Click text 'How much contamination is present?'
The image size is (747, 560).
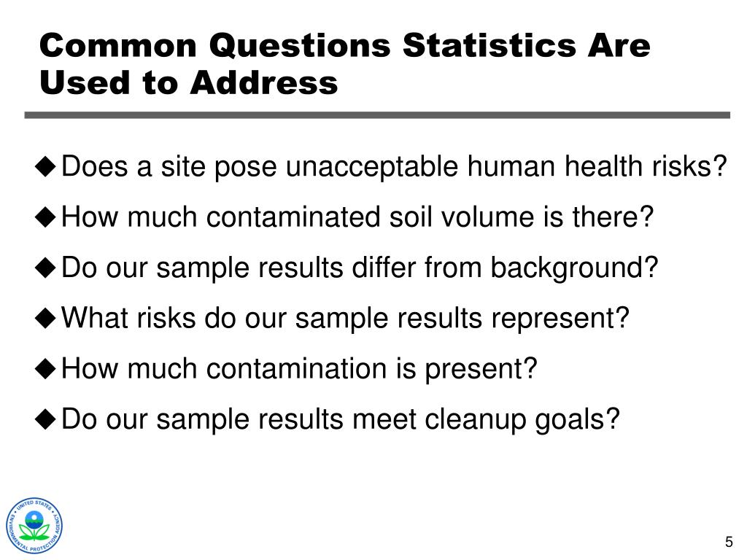[x=299, y=369]
